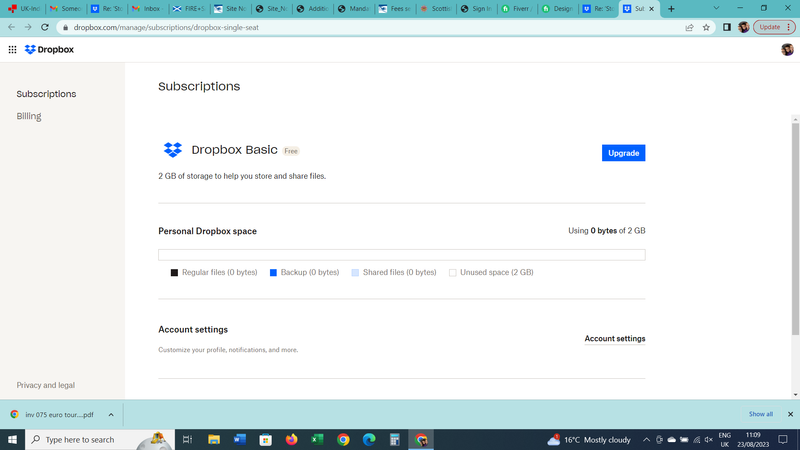Reload the Dropbox subscriptions page
800x450 pixels.
point(45,27)
